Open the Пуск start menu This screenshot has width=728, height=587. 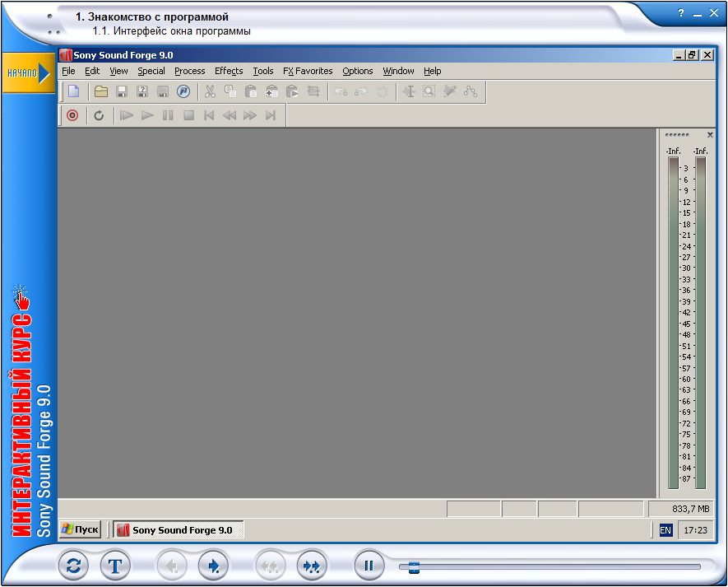[x=80, y=530]
